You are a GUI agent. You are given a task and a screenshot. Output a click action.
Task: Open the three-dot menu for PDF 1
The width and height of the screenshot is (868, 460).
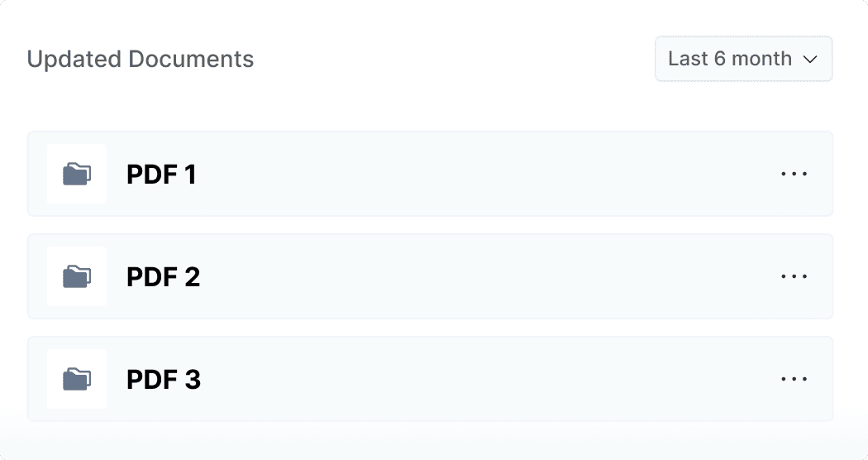pos(794,174)
